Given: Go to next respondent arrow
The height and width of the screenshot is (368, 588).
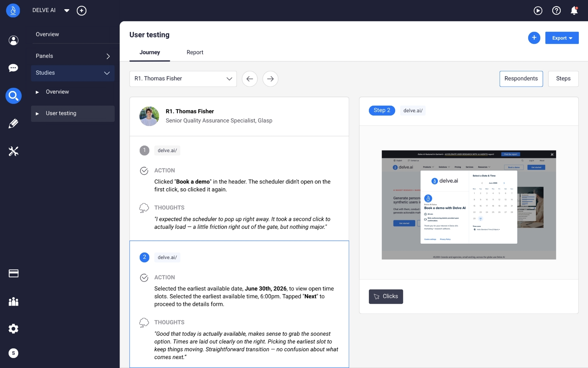Looking at the screenshot, I should 270,79.
